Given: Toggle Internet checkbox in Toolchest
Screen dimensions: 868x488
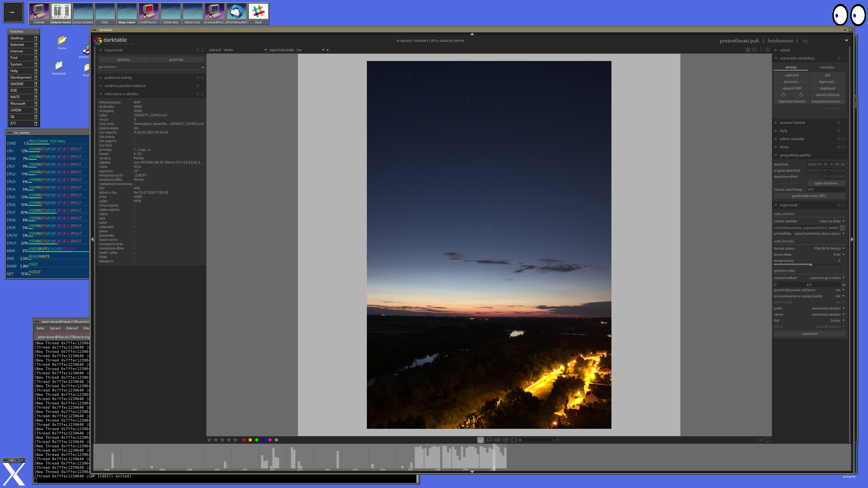Looking at the screenshot, I should tap(35, 51).
